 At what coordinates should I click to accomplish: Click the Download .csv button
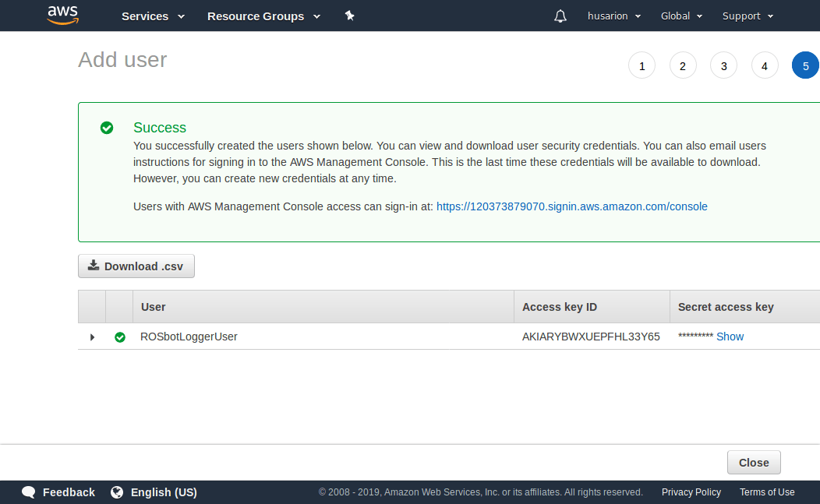point(136,266)
